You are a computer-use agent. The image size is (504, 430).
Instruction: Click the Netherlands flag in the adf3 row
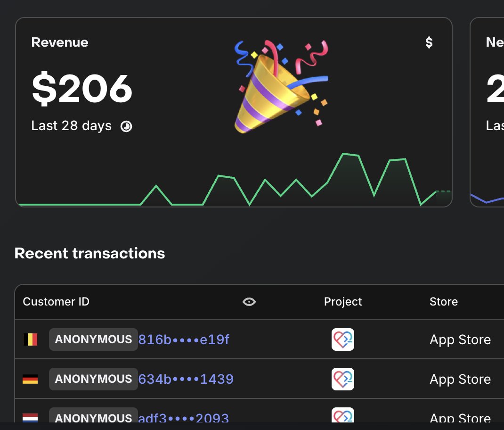tap(30, 417)
